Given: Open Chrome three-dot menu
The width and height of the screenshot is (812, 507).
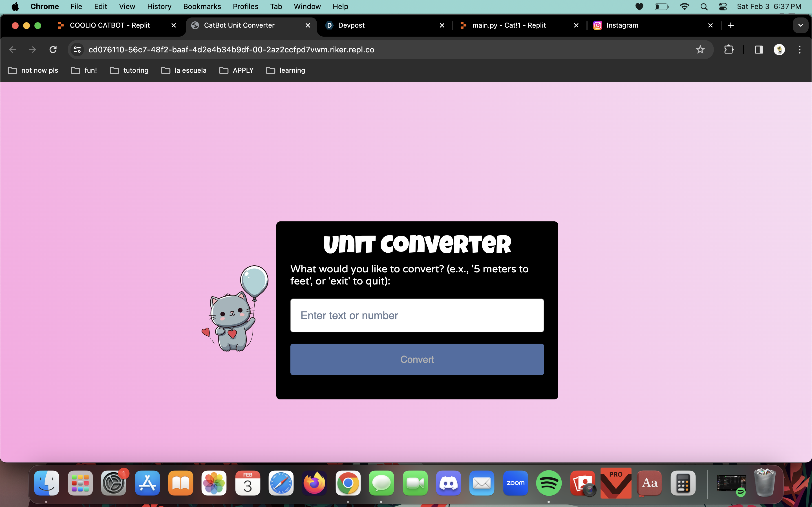Looking at the screenshot, I should pyautogui.click(x=799, y=50).
